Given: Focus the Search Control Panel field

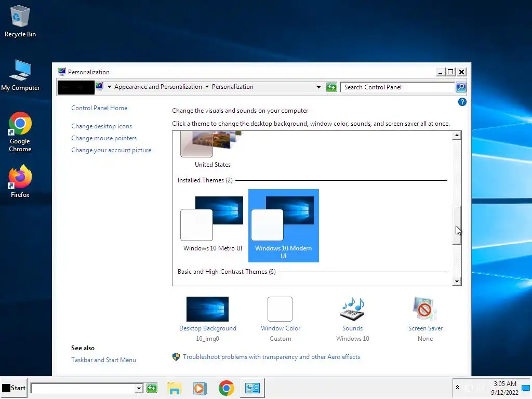Looking at the screenshot, I should pos(397,87).
